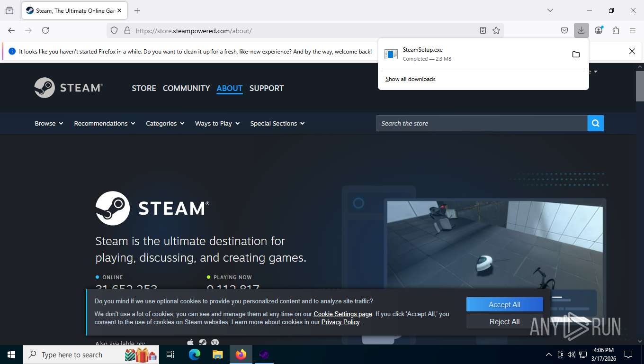Viewport: 644px width, 364px height.
Task: Expand the Special Sections dropdown
Action: click(x=277, y=123)
